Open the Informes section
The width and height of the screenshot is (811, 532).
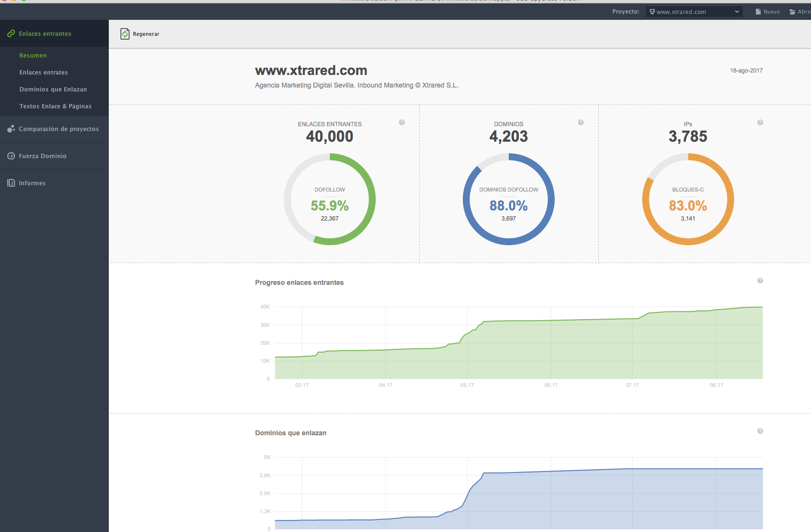54,183
